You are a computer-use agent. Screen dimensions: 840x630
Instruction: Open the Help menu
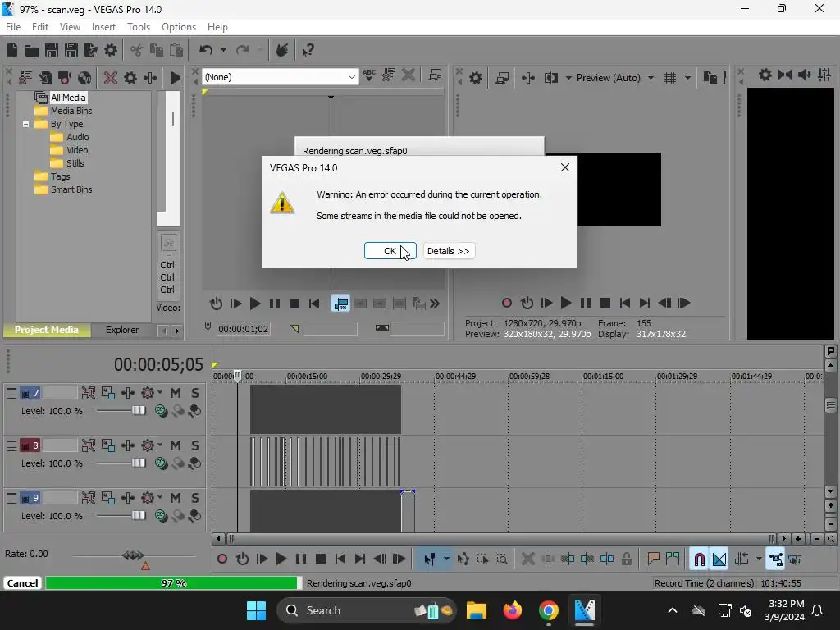[x=217, y=27]
